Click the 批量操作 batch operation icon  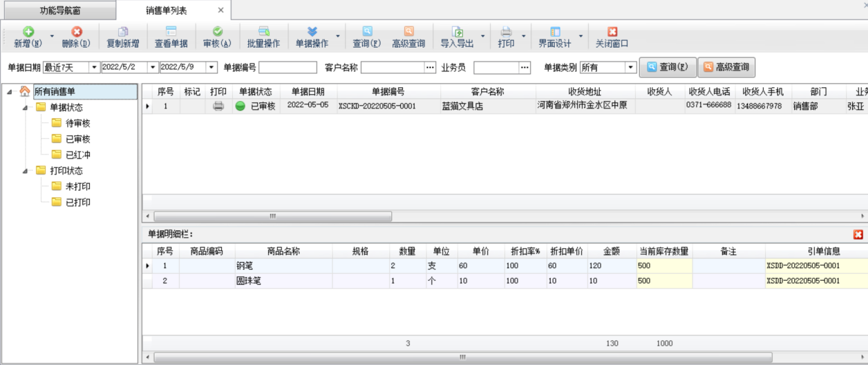coord(263,32)
